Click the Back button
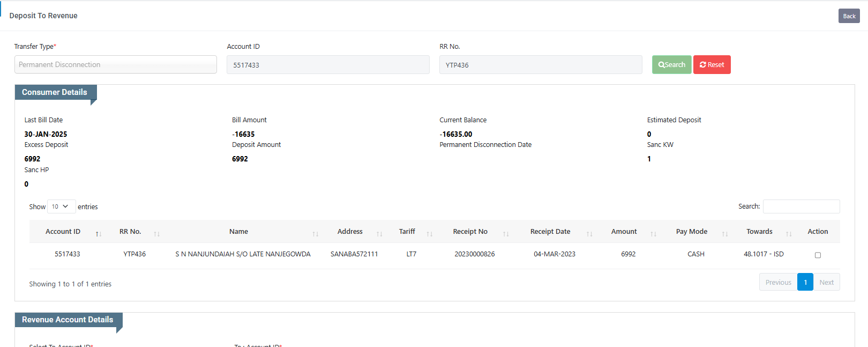Image resolution: width=868 pixels, height=347 pixels. pos(849,16)
